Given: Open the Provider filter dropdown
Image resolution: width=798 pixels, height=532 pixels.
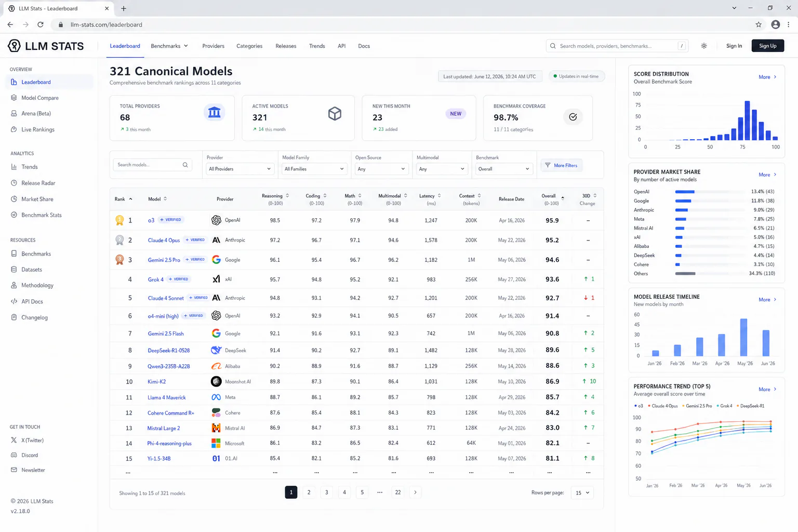Looking at the screenshot, I should (240, 169).
